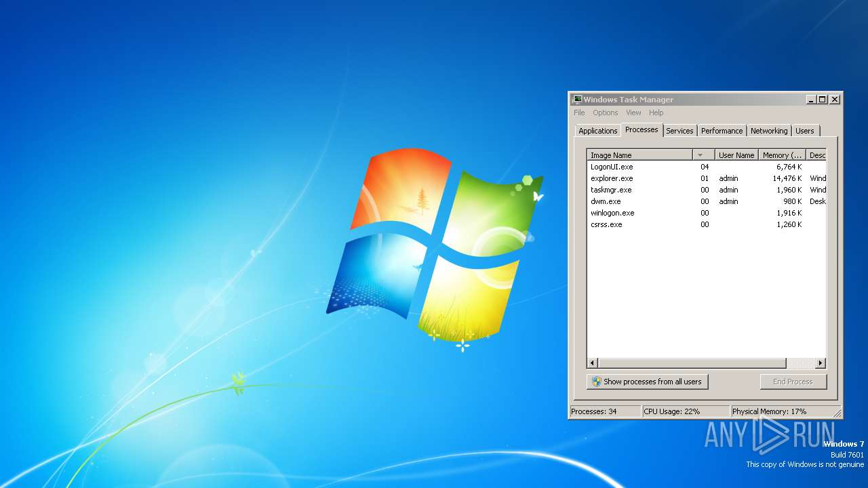Switch to the Applications tab
The height and width of the screenshot is (488, 868).
598,131
